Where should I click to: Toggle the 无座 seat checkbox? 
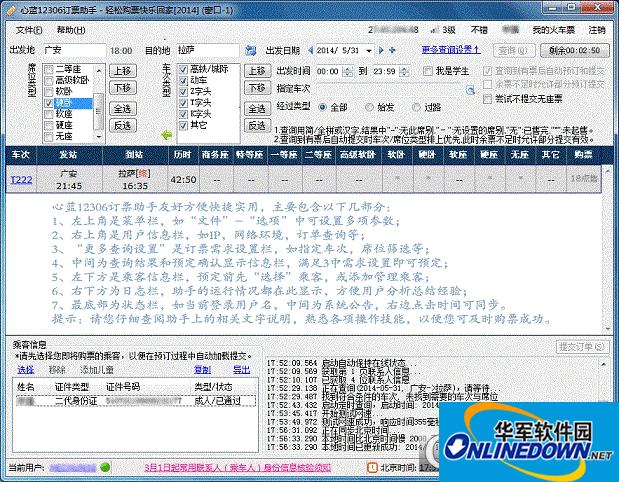pyautogui.click(x=49, y=137)
